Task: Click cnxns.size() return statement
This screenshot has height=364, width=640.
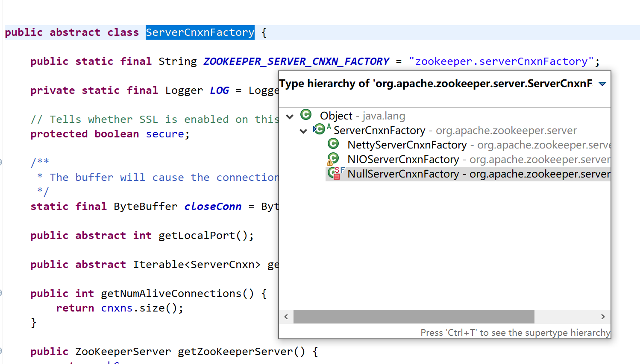Action: 120,308
